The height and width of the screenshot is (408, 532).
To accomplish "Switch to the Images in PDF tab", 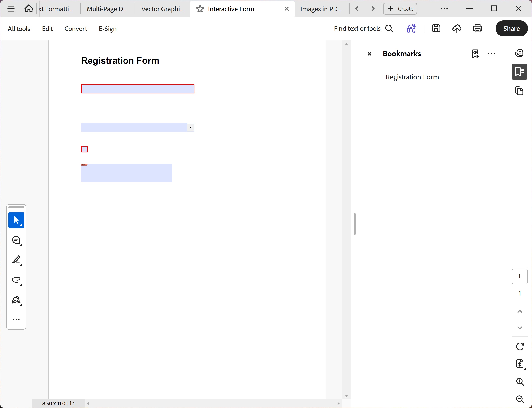I will (321, 9).
